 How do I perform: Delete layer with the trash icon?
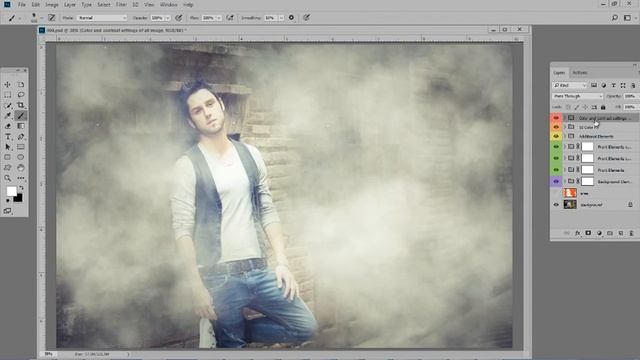(631, 233)
